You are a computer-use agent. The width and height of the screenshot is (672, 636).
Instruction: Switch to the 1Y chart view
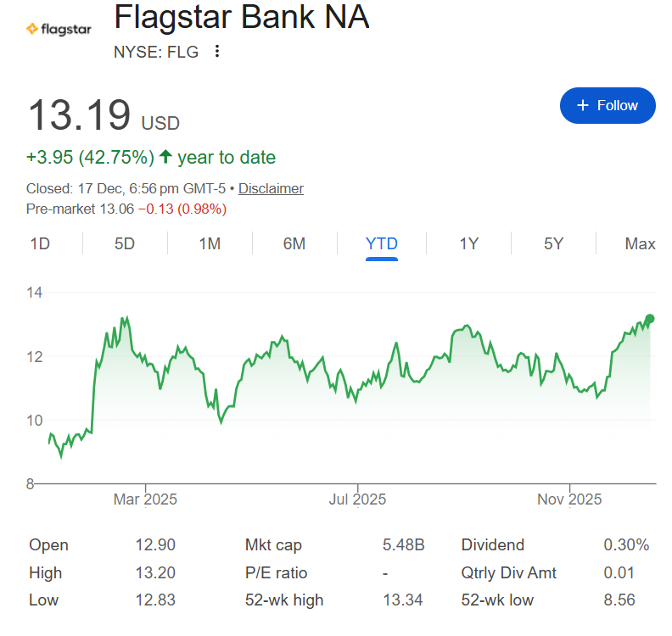[469, 244]
